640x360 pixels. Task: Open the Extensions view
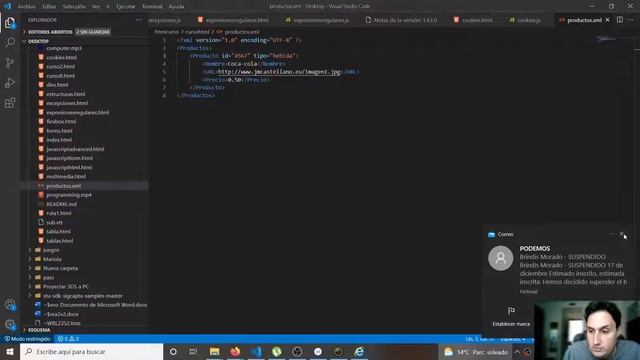tap(10, 102)
